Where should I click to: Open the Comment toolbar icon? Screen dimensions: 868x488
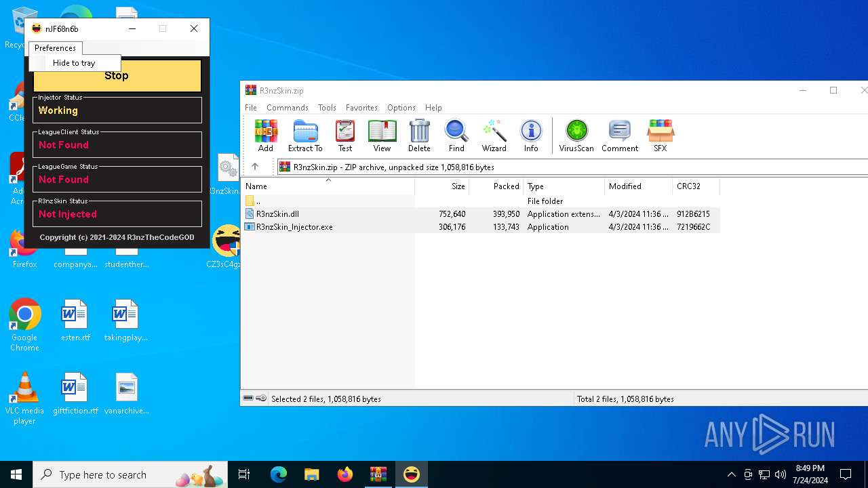[620, 136]
